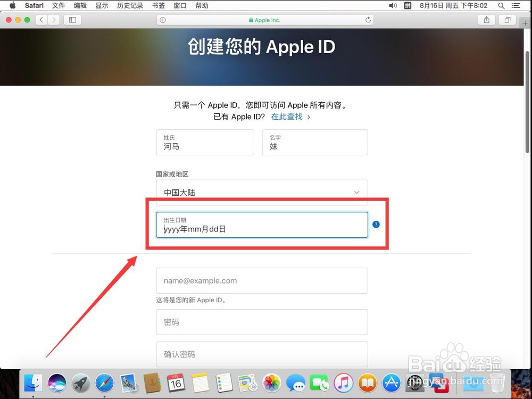532x399 pixels.
Task: Open the Apple menu
Action: 13,5
